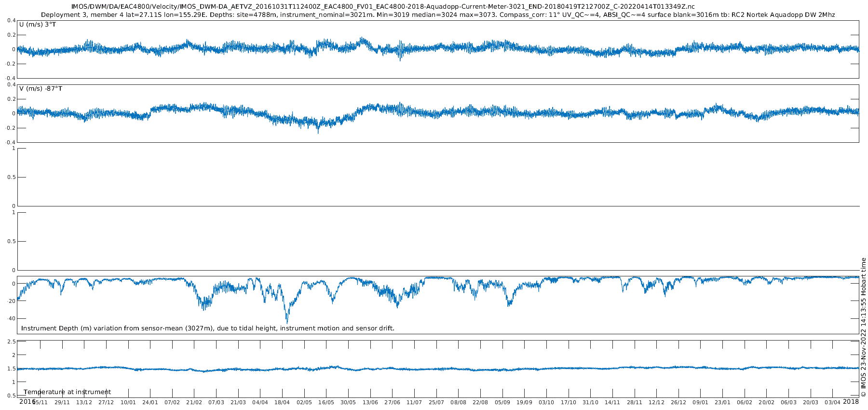Viewport: 868px width, 410px height.
Task: Click the '17/10' date tick label
Action: click(569, 402)
